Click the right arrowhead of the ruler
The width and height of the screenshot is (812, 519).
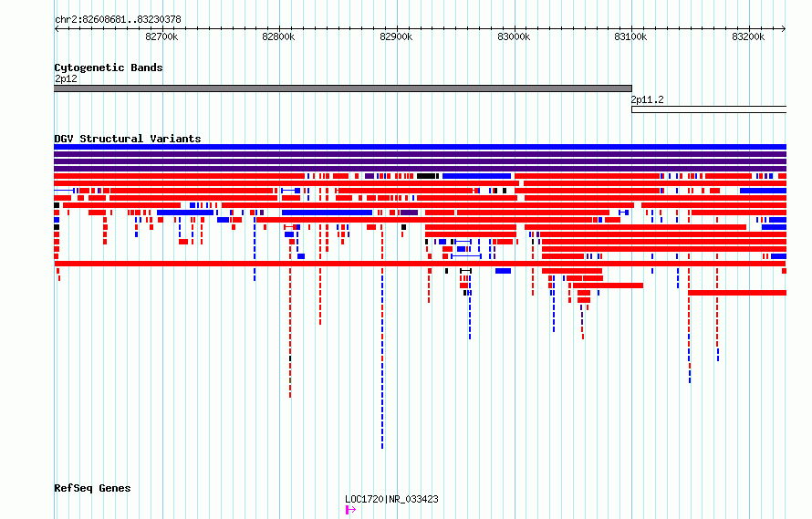tap(784, 29)
